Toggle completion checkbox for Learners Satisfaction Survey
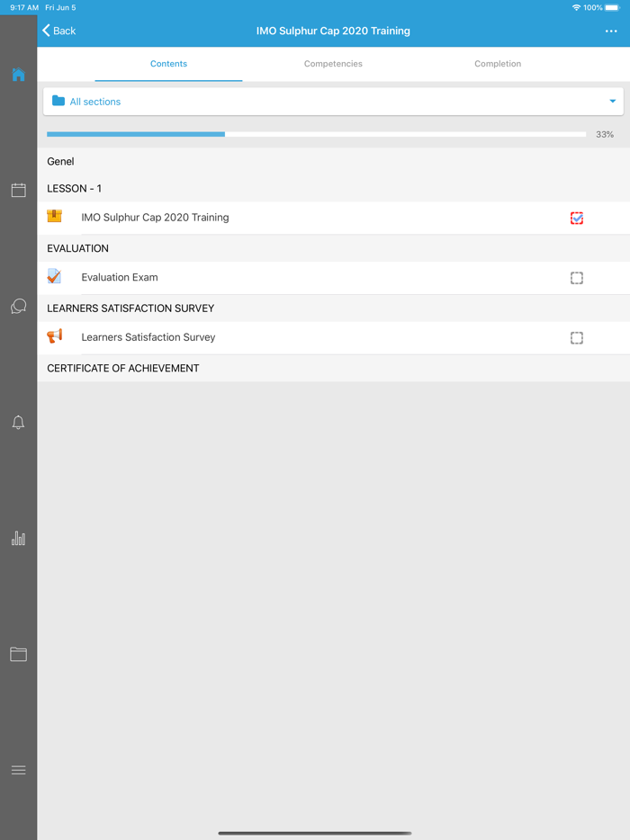630x840 pixels. 576,338
